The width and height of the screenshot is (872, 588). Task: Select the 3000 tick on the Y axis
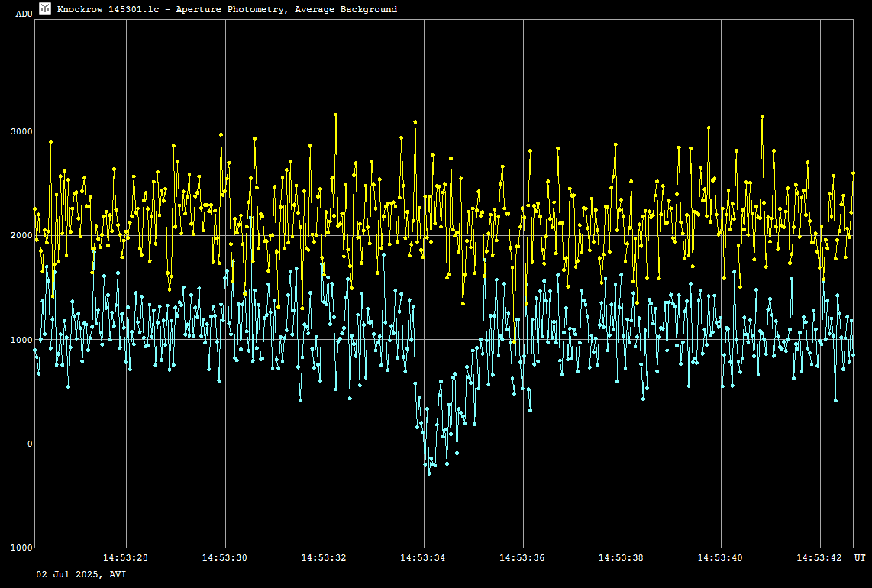(x=20, y=131)
